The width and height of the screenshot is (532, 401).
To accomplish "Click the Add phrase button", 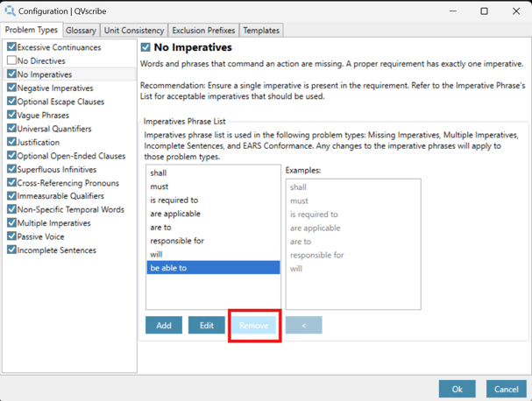I will click(x=164, y=325).
